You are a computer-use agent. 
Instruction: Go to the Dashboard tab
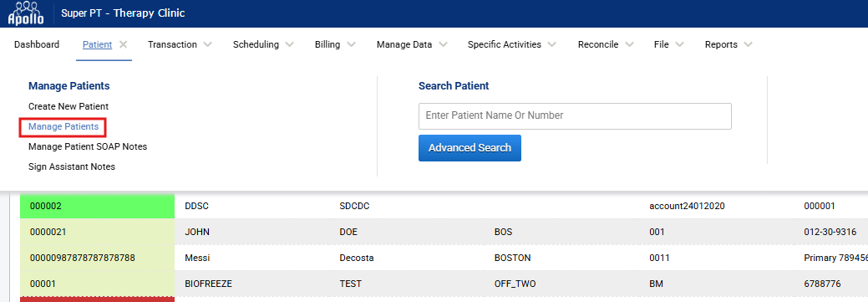37,45
